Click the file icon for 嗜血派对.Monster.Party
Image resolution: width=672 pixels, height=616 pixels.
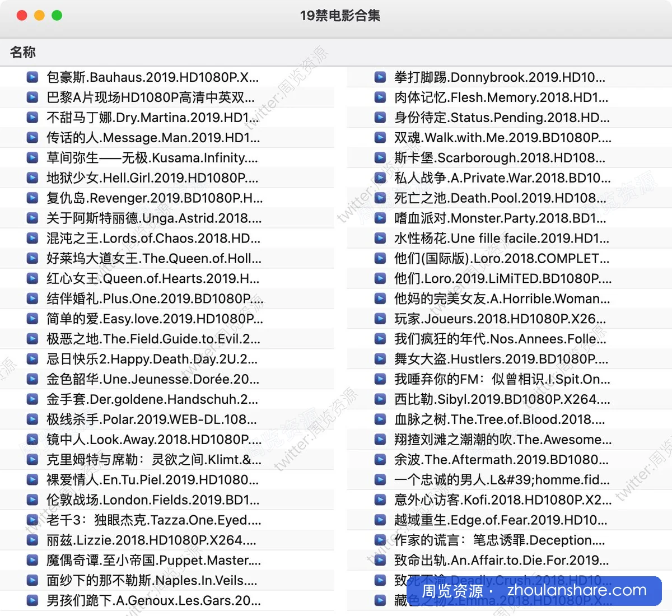(380, 218)
